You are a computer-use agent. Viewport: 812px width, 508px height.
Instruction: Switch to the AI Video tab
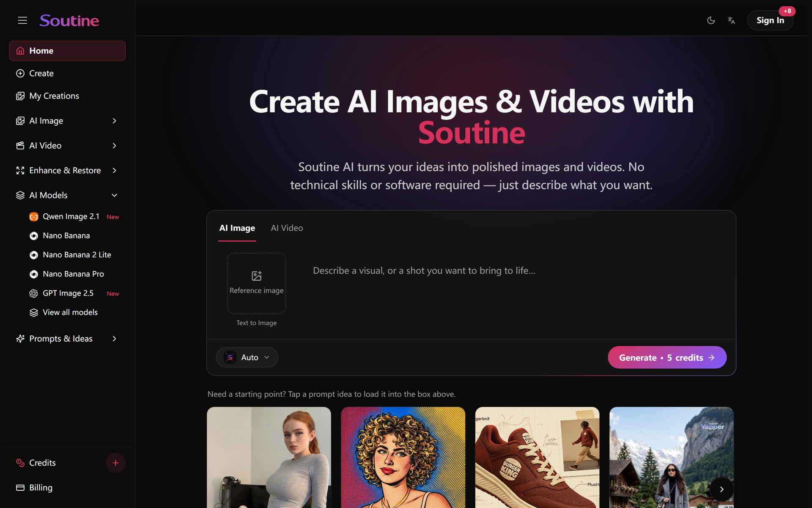coord(287,228)
